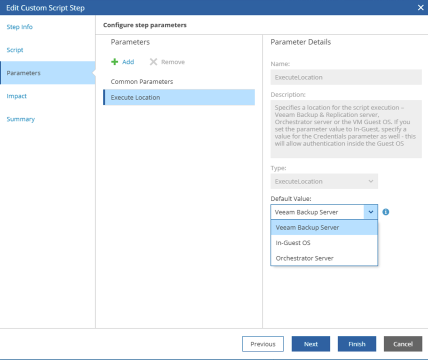This screenshot has height=360, width=428.
Task: Switch to the Impact step
Action: pos(17,96)
